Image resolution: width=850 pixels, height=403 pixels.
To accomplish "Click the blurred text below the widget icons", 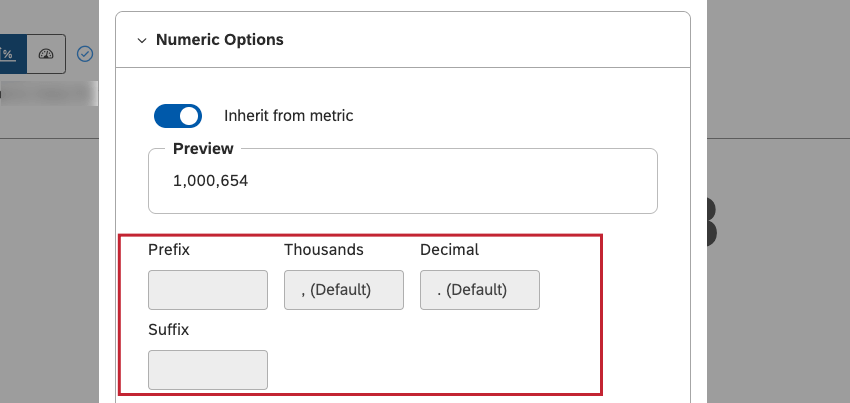I will [50, 95].
